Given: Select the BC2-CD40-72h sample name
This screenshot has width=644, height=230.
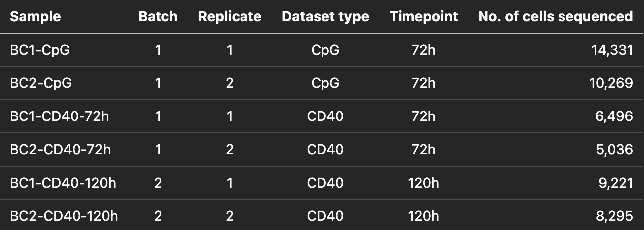Looking at the screenshot, I should point(60,149).
